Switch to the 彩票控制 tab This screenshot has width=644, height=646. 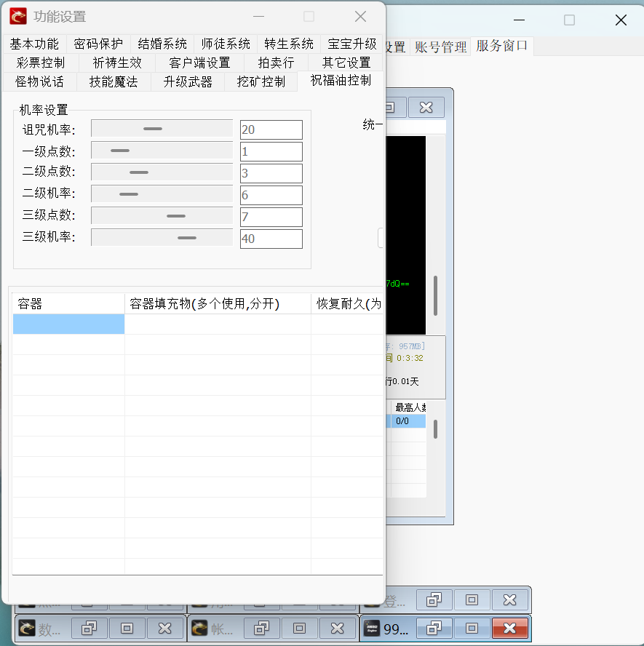(41, 63)
